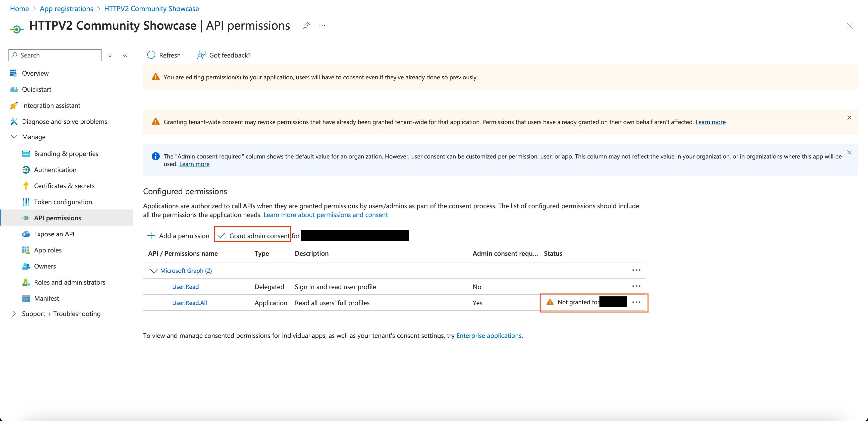Focus the sidebar Search field

click(x=55, y=55)
